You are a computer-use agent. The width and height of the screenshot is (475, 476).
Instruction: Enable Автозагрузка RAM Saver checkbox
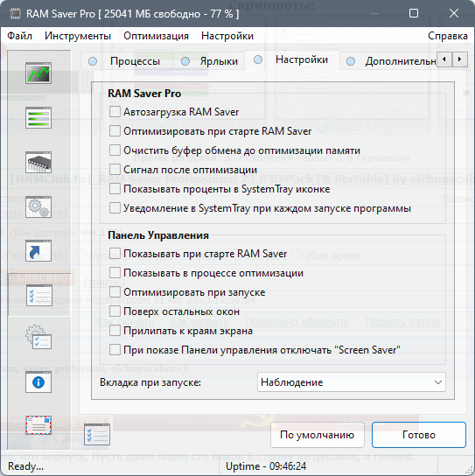coord(115,112)
